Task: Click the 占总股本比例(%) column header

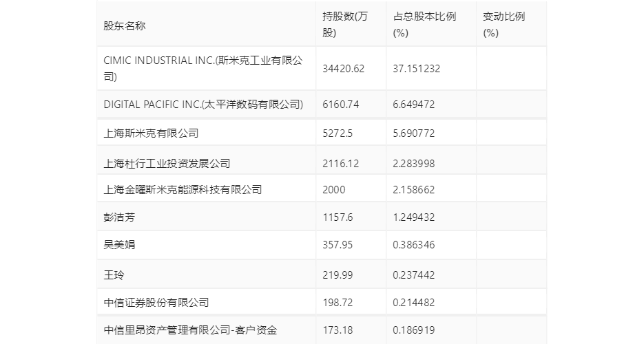Action: [424, 25]
